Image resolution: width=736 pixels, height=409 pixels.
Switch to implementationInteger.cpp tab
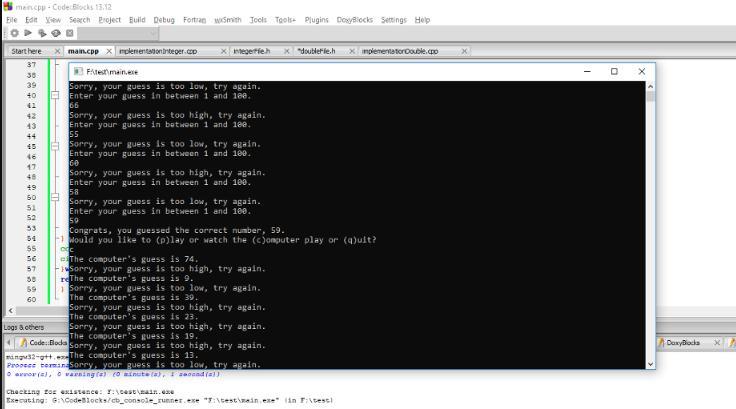click(x=158, y=51)
